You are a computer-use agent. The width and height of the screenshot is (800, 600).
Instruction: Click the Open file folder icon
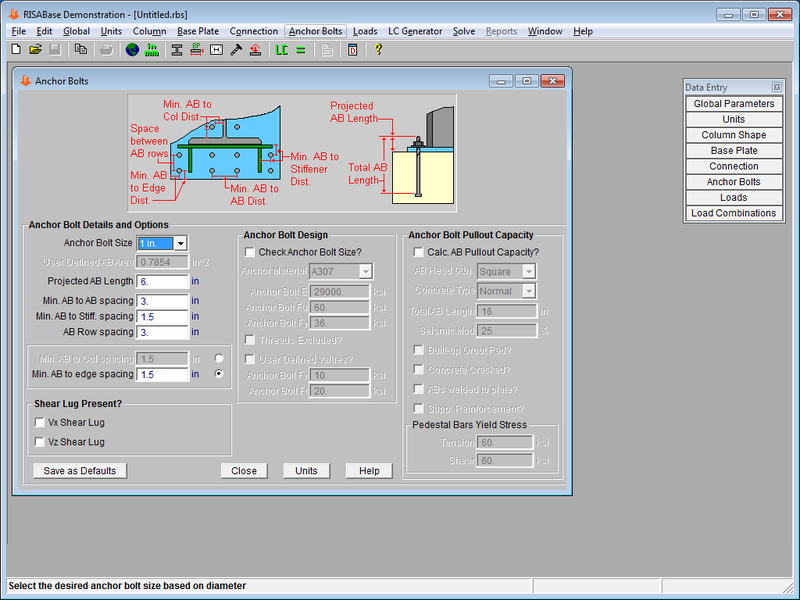click(x=35, y=49)
